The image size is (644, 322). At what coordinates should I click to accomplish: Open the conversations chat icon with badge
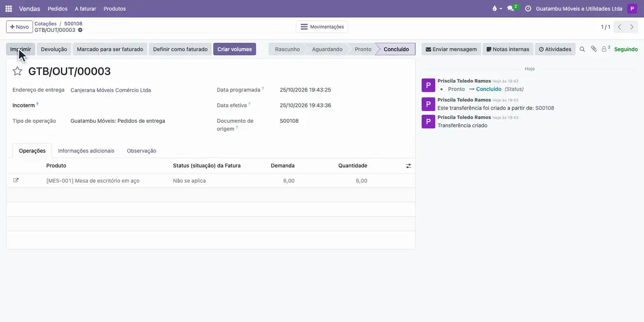pos(512,9)
